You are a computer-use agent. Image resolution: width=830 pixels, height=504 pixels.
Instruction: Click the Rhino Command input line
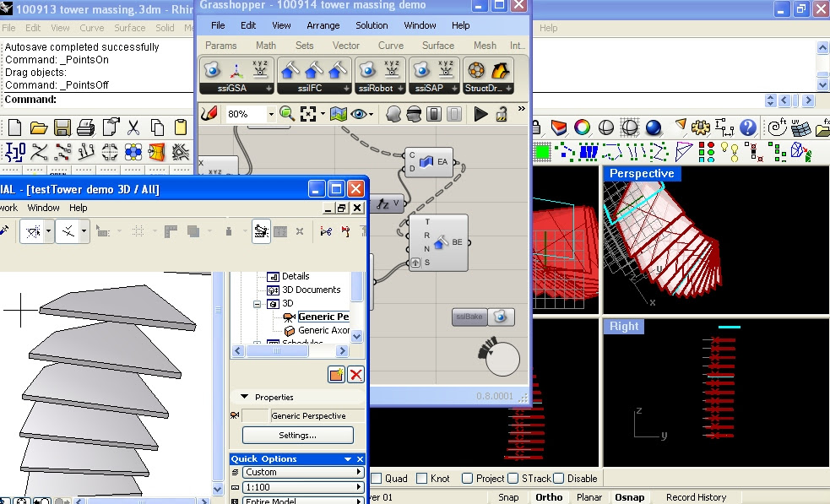tap(97, 100)
